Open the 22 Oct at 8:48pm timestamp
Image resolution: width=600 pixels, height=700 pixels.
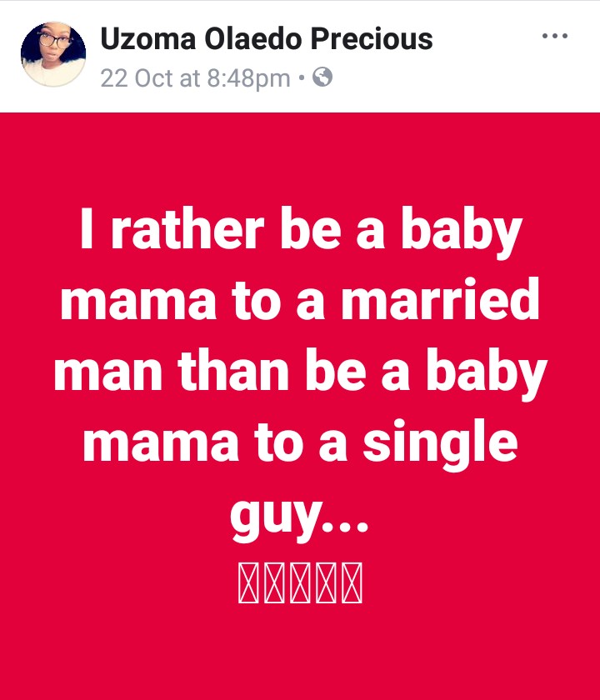[195, 79]
